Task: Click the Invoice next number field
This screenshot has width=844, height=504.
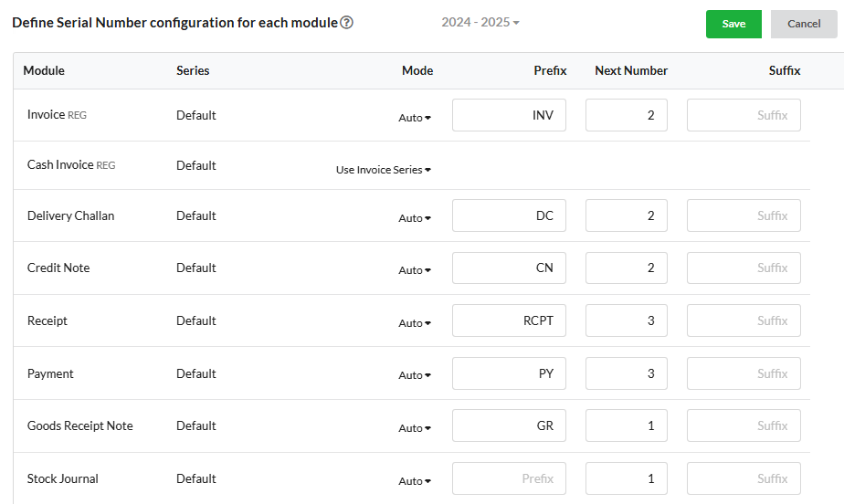Action: pos(627,115)
